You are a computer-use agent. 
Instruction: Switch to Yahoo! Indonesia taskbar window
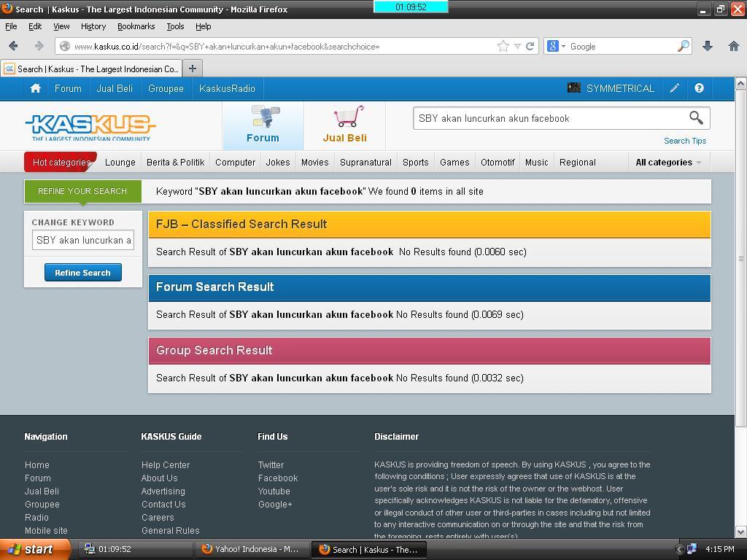click(252, 549)
